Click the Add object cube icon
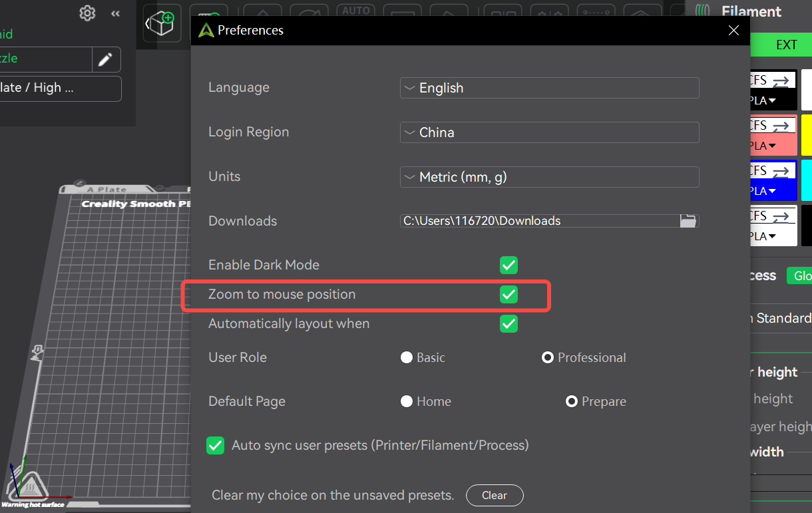Viewport: 812px width, 513px height. 160,24
